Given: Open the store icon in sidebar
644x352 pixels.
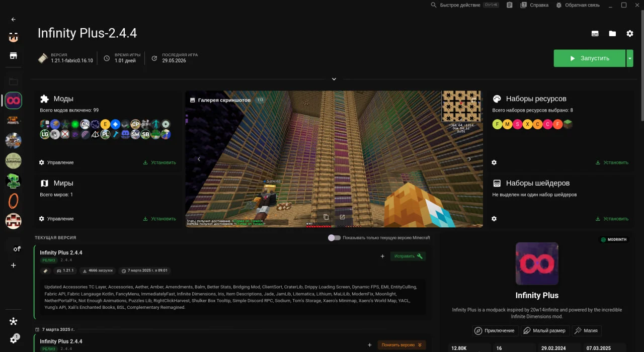Looking at the screenshot, I should [14, 55].
